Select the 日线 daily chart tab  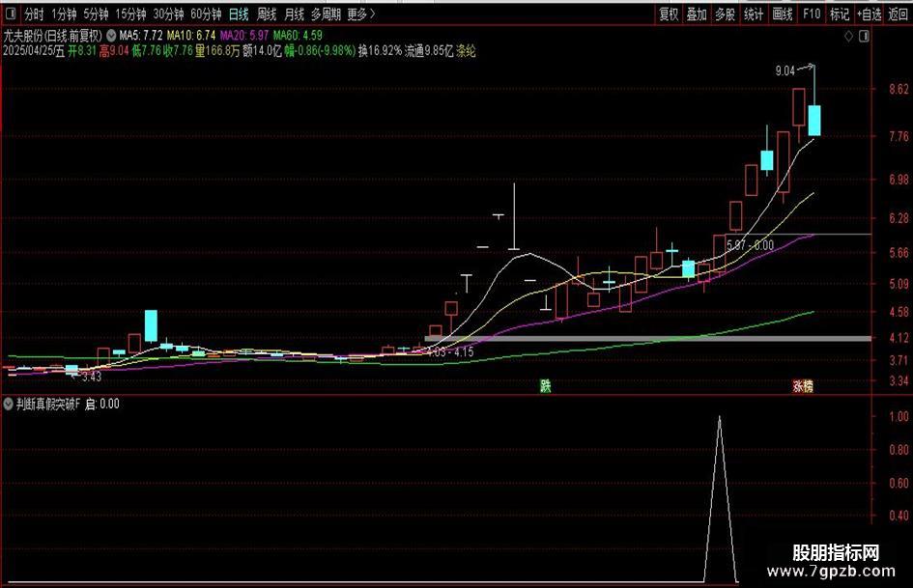238,14
